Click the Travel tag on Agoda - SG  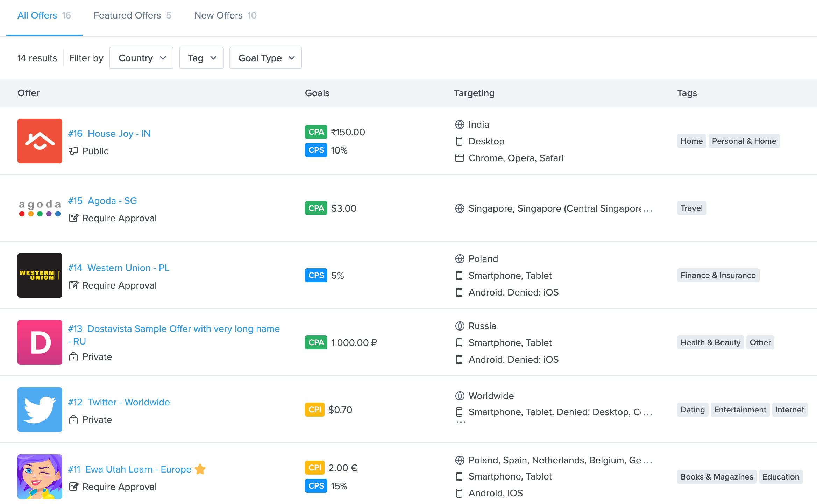(x=692, y=208)
